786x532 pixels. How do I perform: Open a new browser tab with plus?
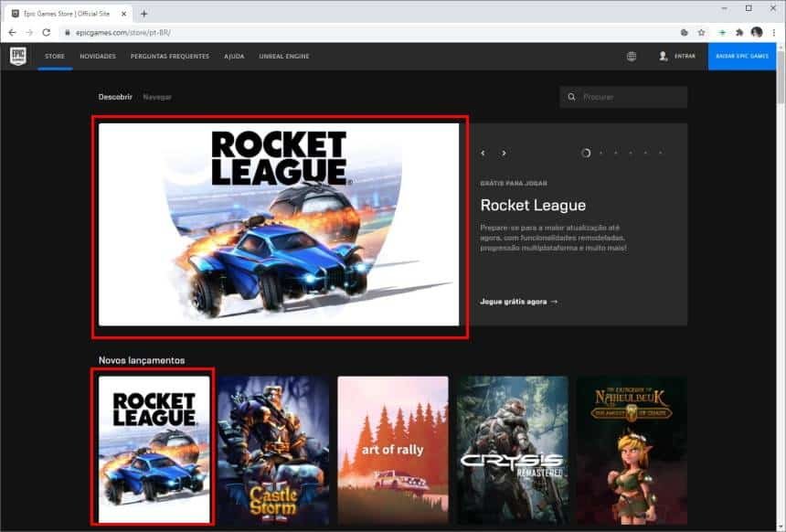143,14
